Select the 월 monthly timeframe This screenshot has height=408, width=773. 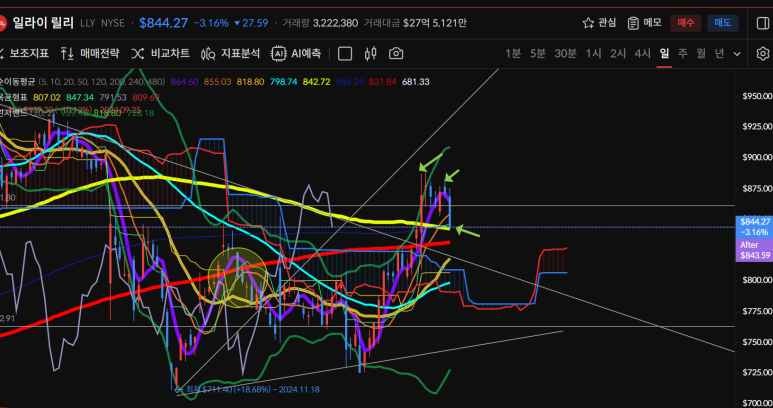701,53
